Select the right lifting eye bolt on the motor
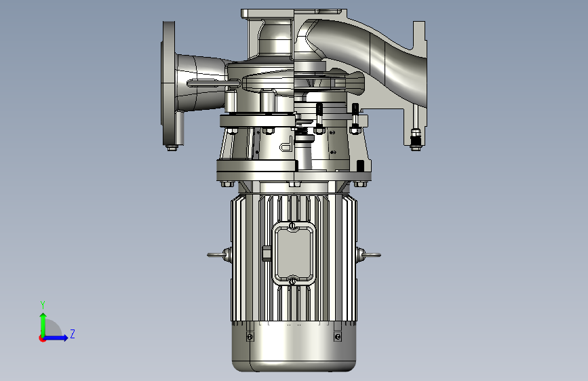 point(368,255)
